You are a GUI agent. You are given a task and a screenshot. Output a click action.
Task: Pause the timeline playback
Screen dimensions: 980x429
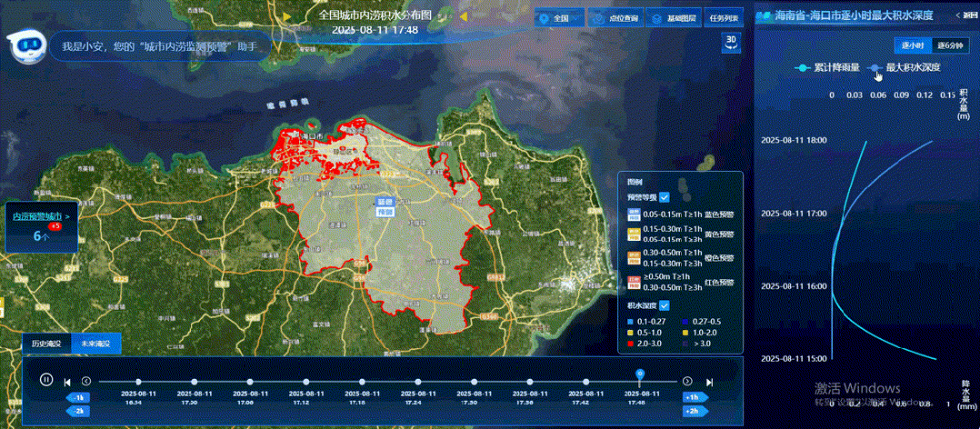pyautogui.click(x=45, y=380)
